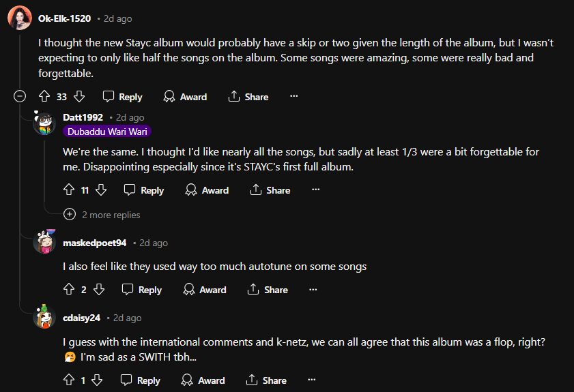
Task: Reply to Datt1992's comment
Action: pos(144,190)
